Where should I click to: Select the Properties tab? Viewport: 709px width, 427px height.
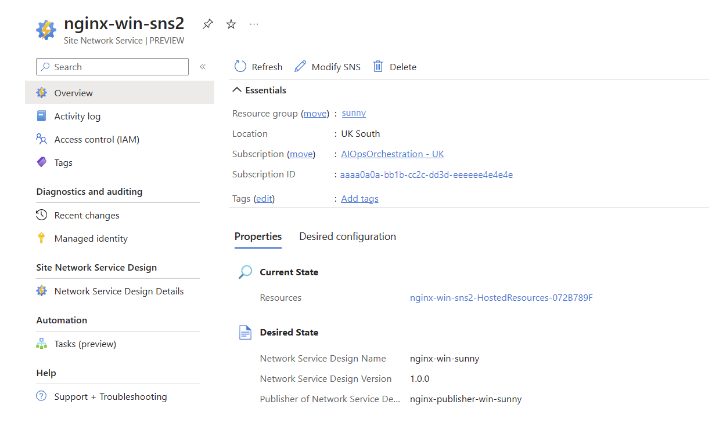pyautogui.click(x=258, y=237)
